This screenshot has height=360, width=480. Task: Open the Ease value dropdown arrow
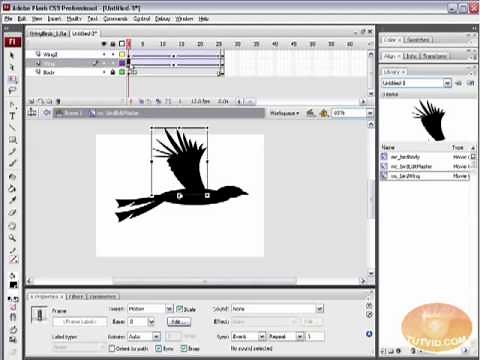pos(152,322)
